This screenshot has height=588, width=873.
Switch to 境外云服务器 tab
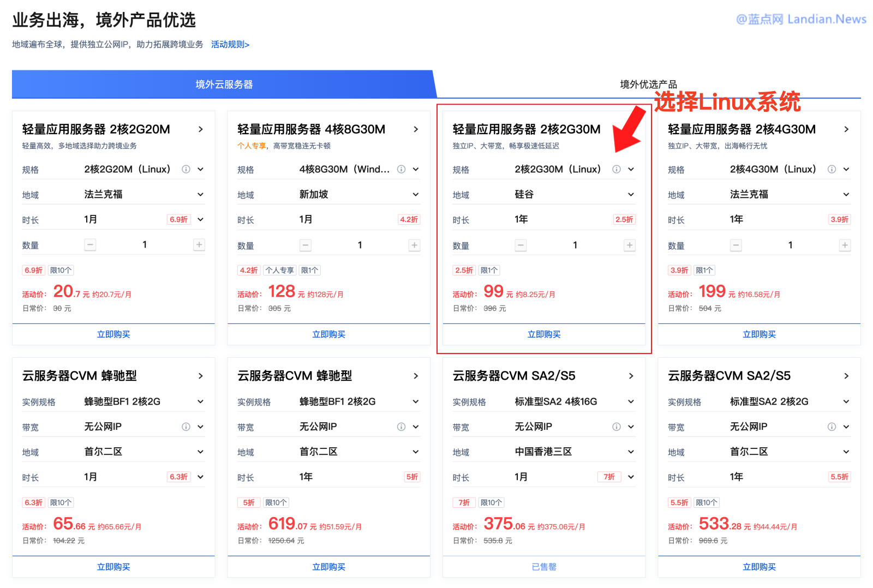224,85
